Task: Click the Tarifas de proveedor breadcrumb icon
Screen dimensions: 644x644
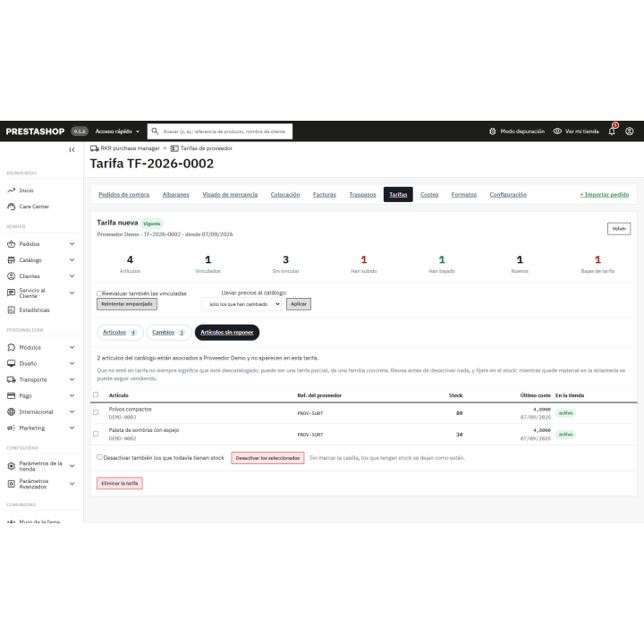Action: (x=174, y=148)
